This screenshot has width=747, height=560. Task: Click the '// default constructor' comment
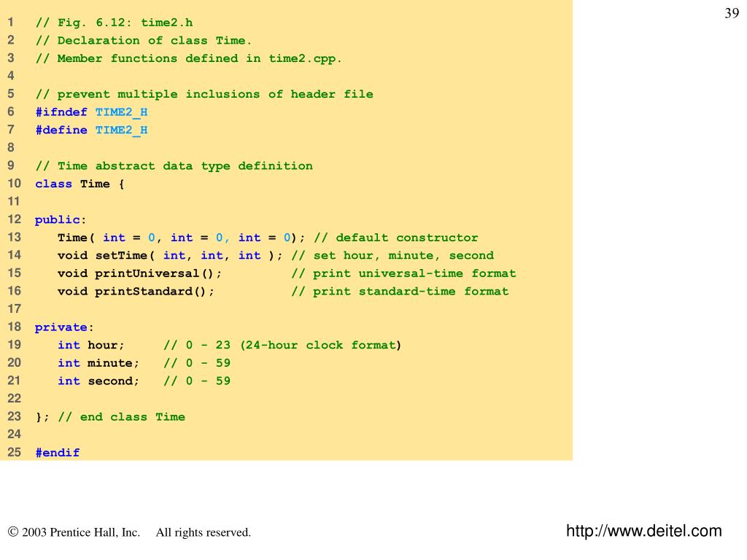(396, 238)
